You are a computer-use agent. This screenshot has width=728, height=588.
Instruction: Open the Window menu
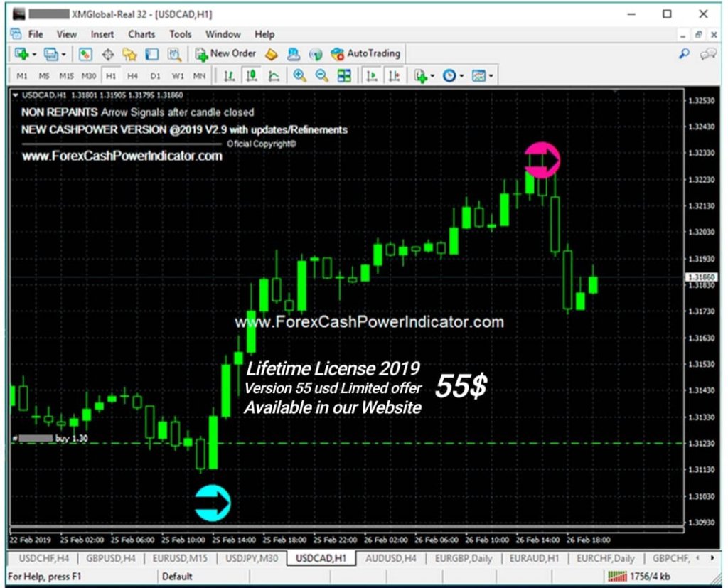(223, 34)
